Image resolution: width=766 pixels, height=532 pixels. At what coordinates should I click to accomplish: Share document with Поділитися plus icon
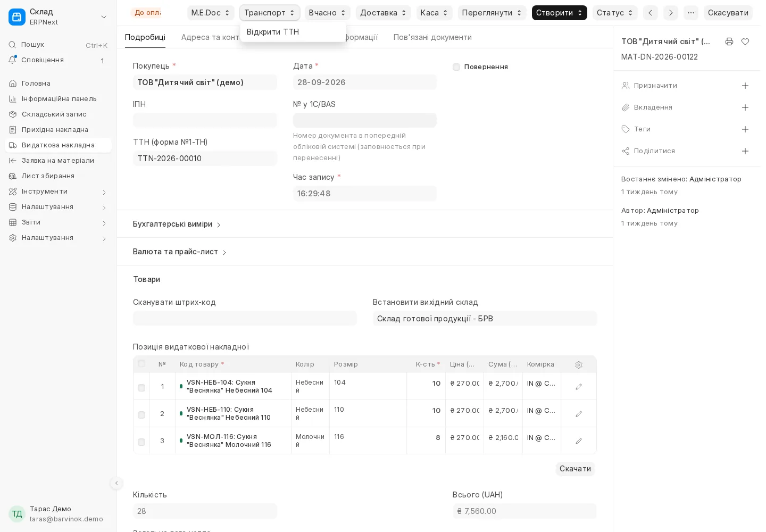point(745,151)
